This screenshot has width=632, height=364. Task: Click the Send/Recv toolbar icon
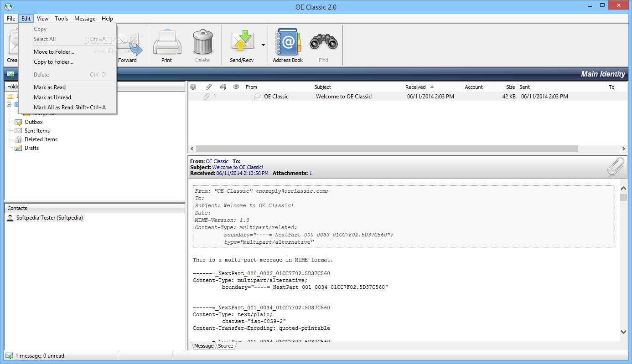[x=242, y=41]
